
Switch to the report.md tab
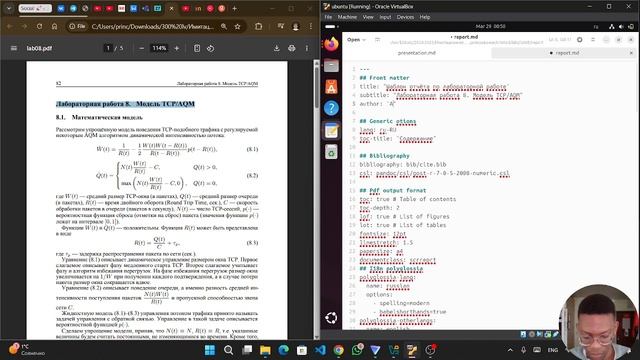click(564, 53)
